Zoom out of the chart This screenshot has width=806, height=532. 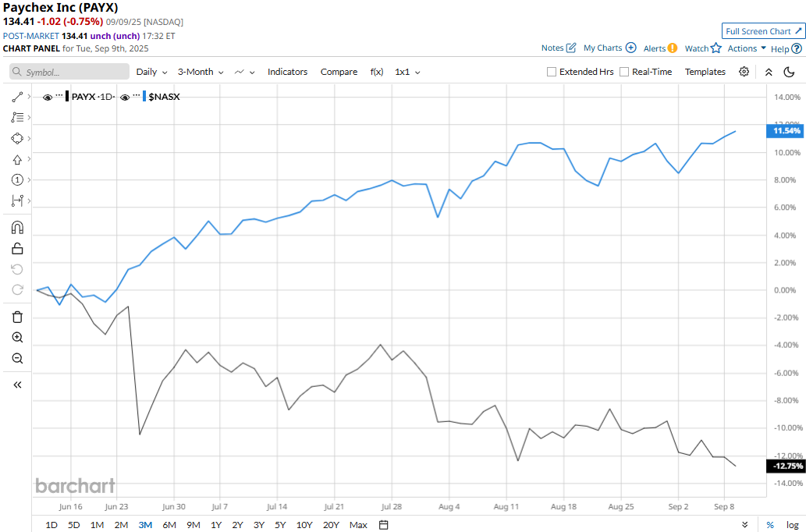[17, 358]
